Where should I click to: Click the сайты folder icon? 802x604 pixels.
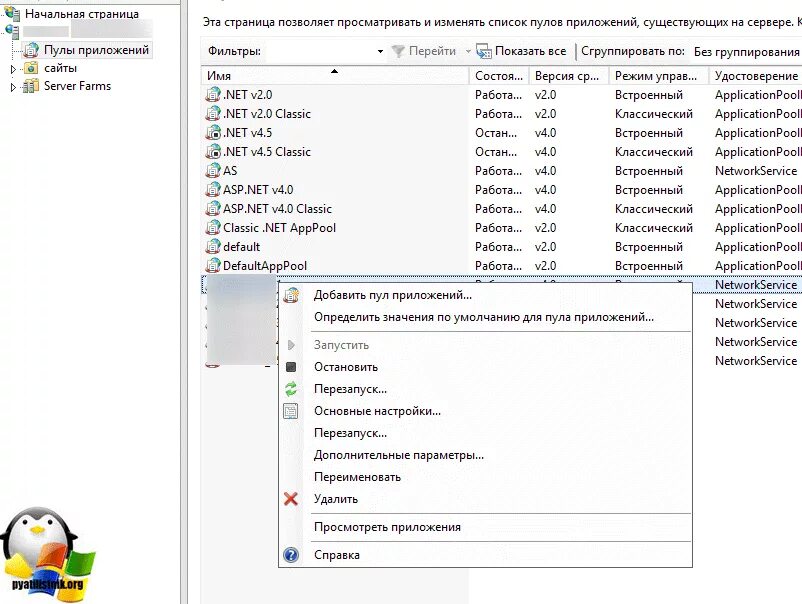(x=31, y=68)
